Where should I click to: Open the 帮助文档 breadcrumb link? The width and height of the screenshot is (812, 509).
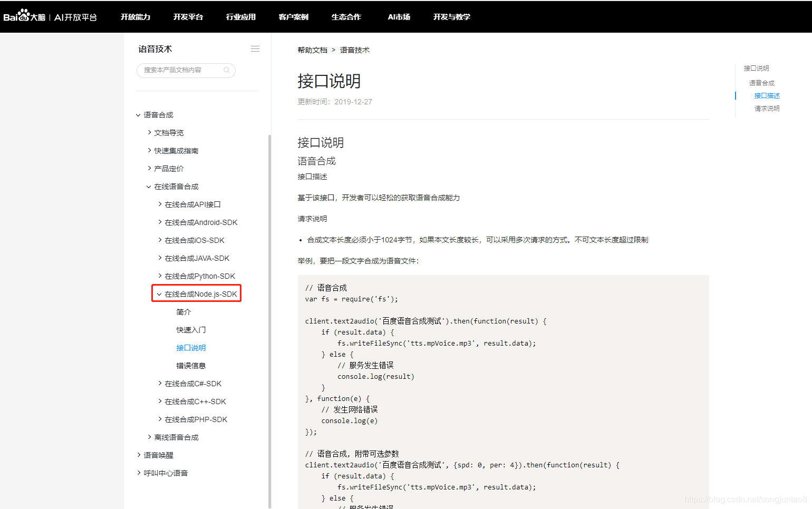312,50
